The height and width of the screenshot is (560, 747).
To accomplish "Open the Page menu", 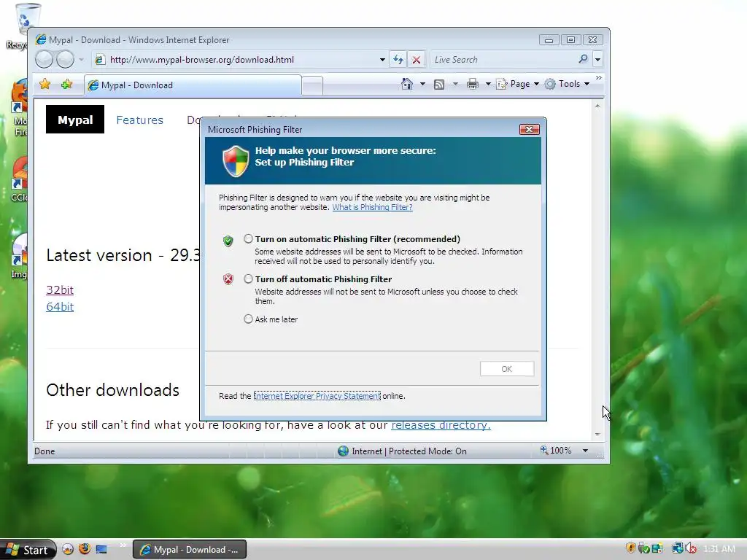I will (x=517, y=84).
